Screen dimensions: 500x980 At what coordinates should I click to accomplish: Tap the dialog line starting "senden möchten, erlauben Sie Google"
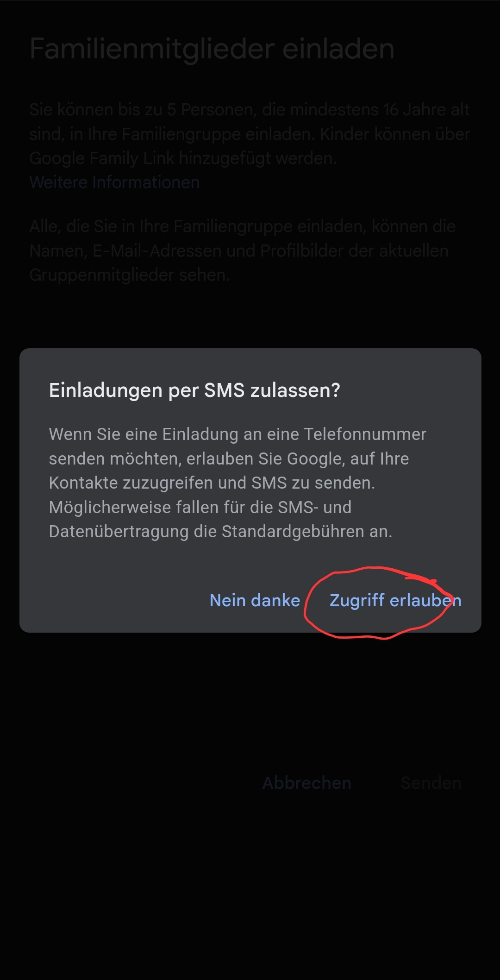[x=229, y=459]
